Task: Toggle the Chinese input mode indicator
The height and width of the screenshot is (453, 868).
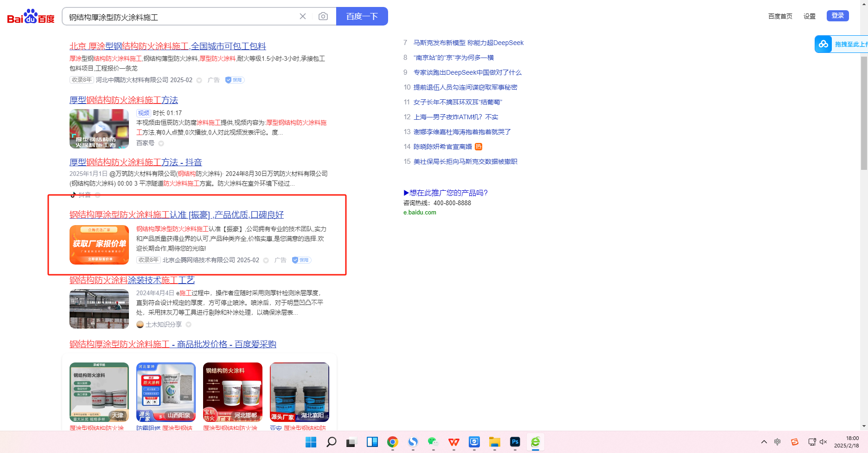Action: (778, 442)
